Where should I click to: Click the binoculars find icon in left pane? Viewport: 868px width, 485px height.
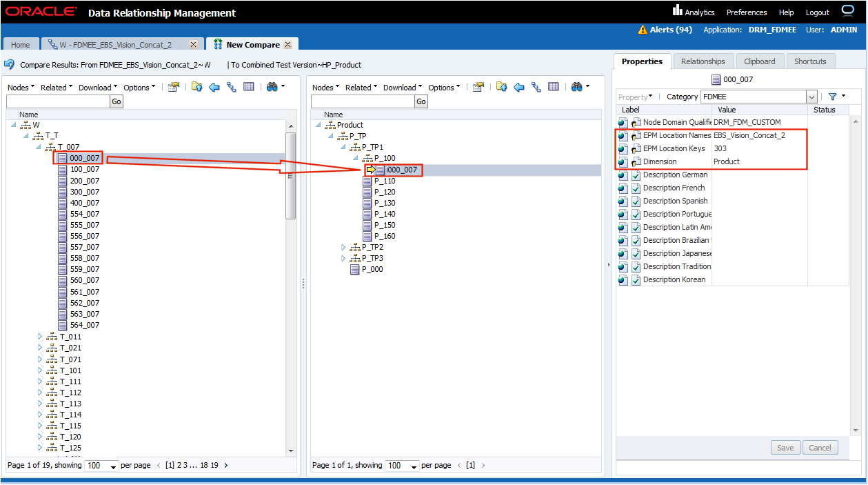pos(272,87)
